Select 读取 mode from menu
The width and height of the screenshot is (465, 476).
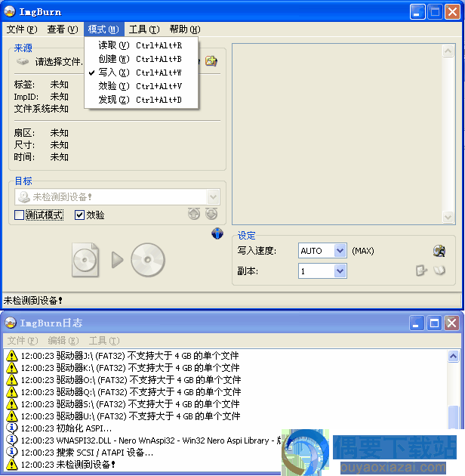click(141, 45)
